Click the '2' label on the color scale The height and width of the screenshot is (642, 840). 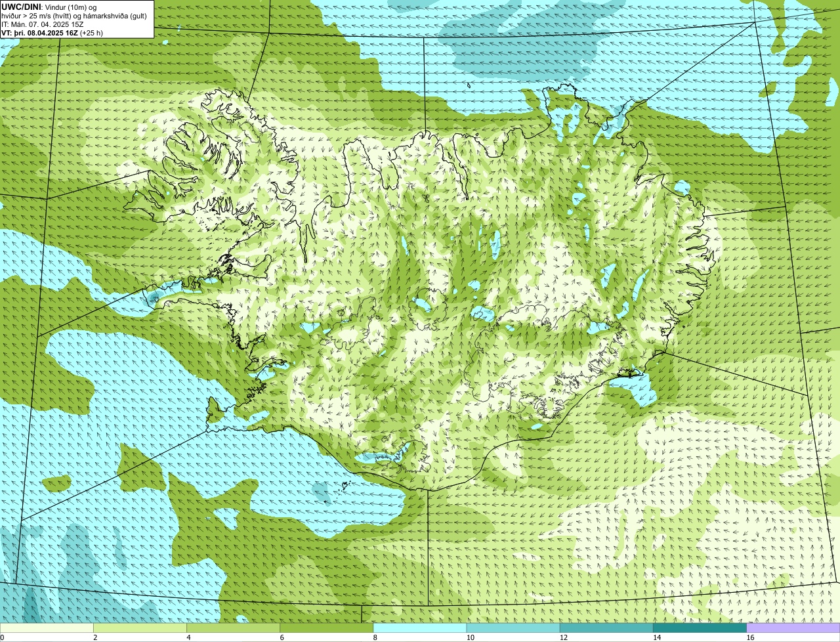coord(95,637)
